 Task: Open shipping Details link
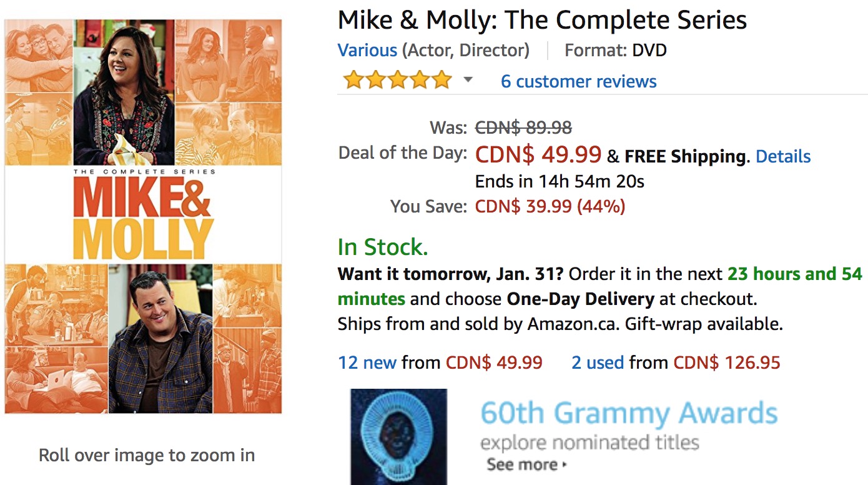point(783,156)
